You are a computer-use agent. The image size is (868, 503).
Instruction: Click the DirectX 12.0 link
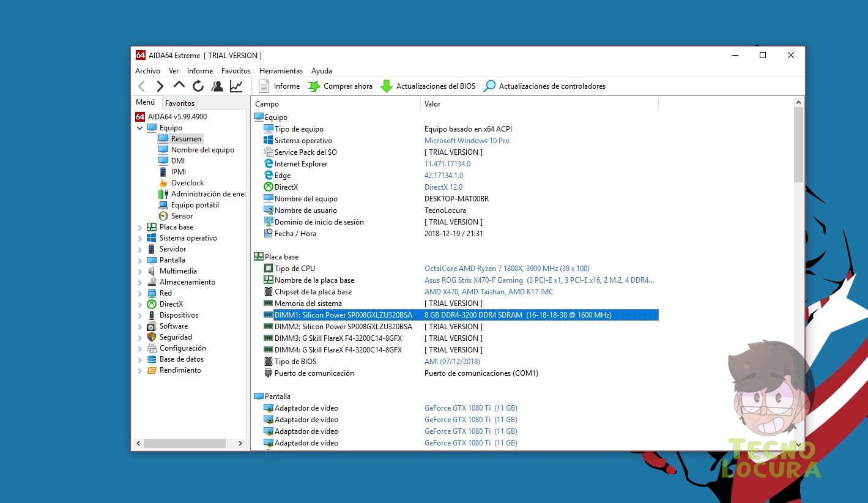coord(443,187)
